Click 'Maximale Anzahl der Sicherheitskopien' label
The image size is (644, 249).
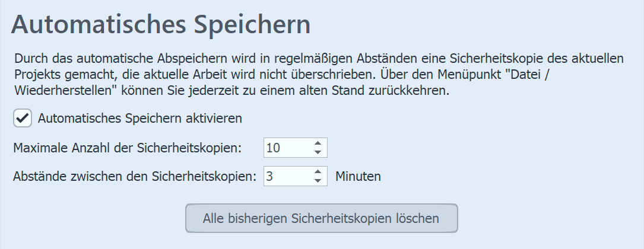point(127,148)
